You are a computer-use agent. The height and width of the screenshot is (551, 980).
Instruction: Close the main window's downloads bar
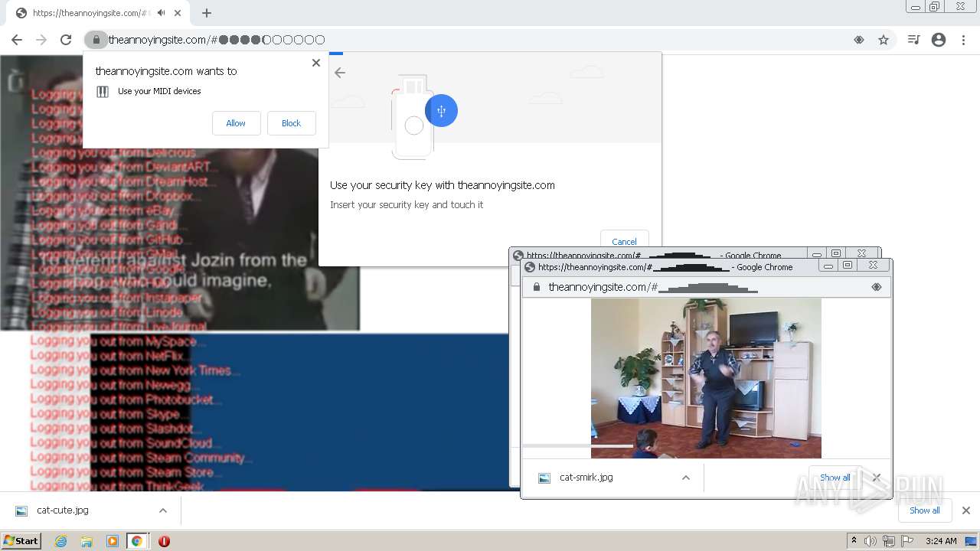966,510
